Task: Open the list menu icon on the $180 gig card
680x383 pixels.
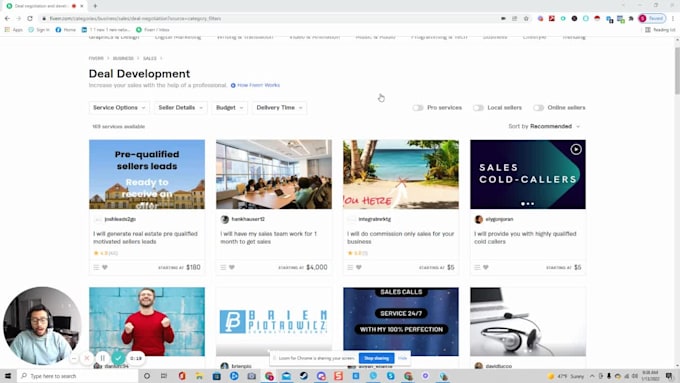Action: (x=96, y=268)
